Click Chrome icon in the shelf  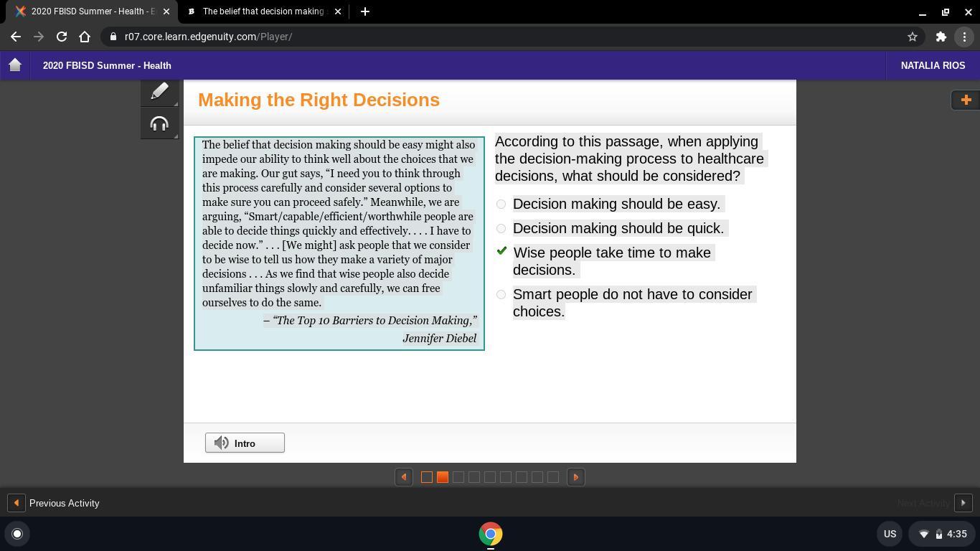coord(491,534)
